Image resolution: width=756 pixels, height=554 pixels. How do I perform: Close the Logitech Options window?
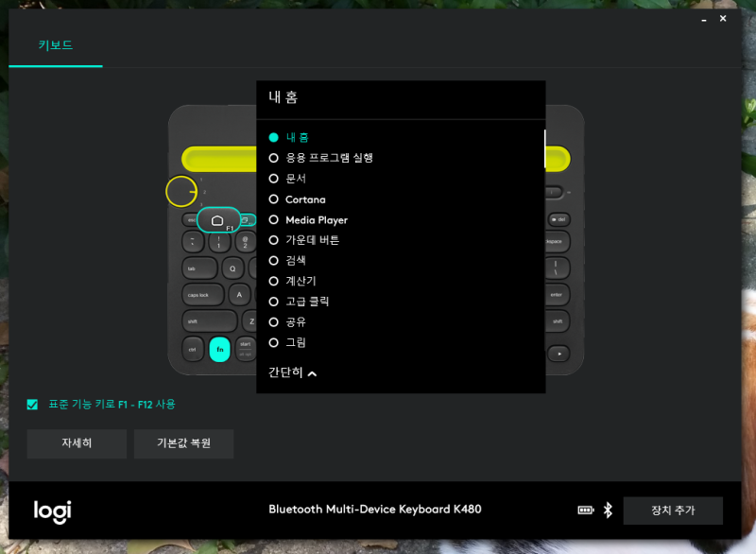tap(723, 18)
